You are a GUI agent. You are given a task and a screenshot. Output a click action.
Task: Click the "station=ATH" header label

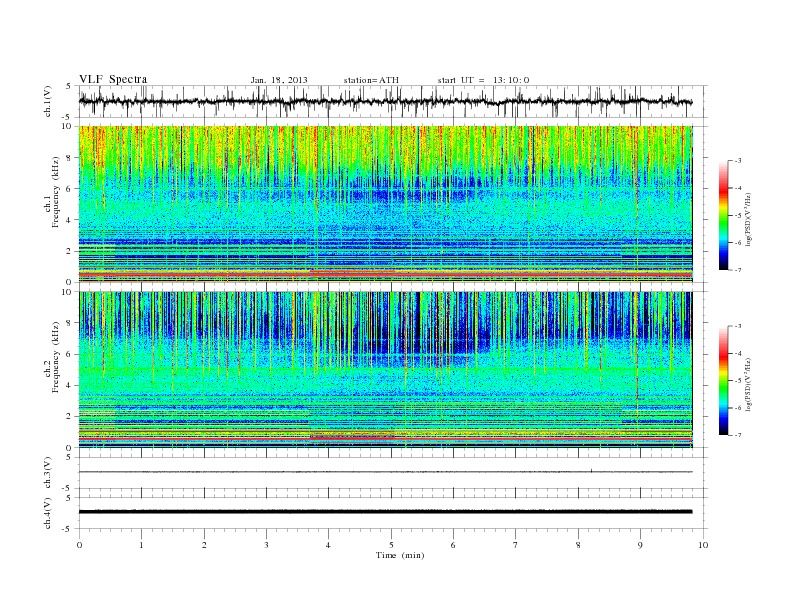coord(371,80)
